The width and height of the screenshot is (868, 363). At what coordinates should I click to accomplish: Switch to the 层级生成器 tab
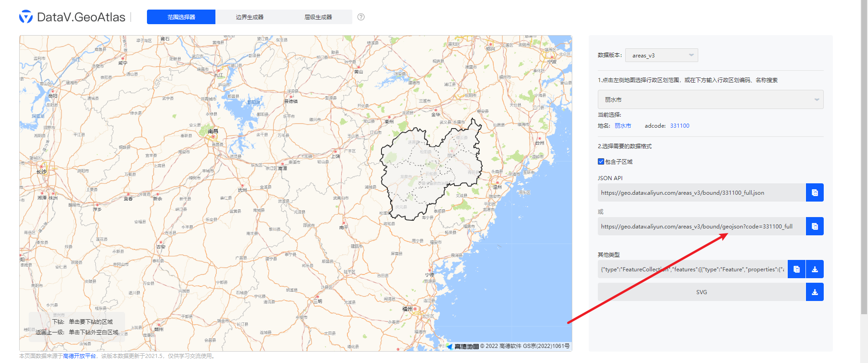(318, 17)
